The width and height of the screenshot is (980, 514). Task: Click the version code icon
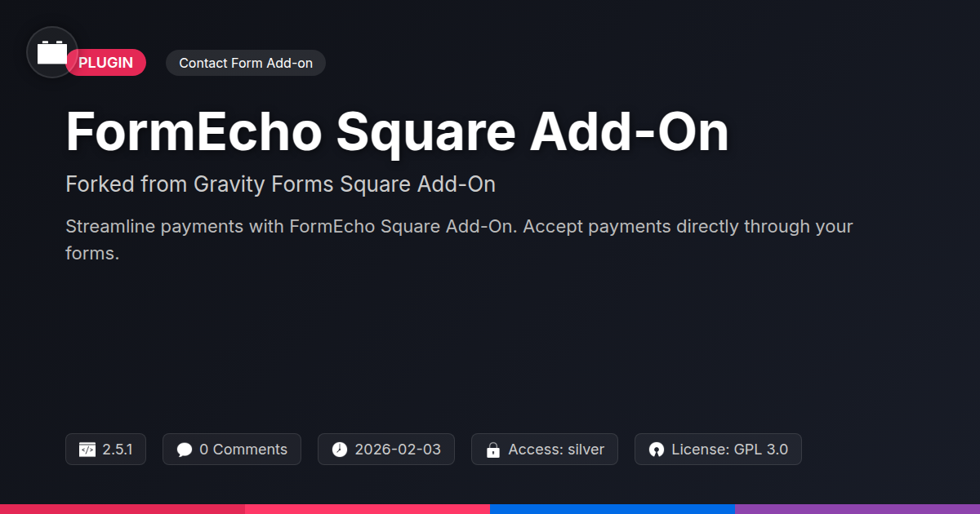[x=87, y=450]
